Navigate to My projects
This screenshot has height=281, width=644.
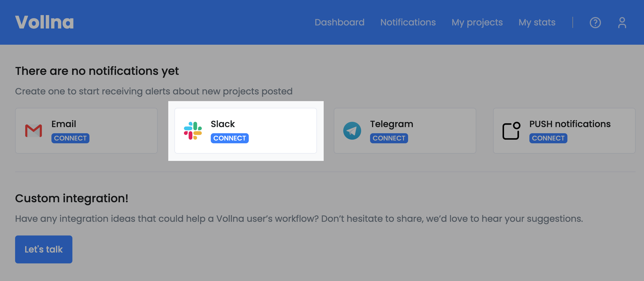pos(477,22)
